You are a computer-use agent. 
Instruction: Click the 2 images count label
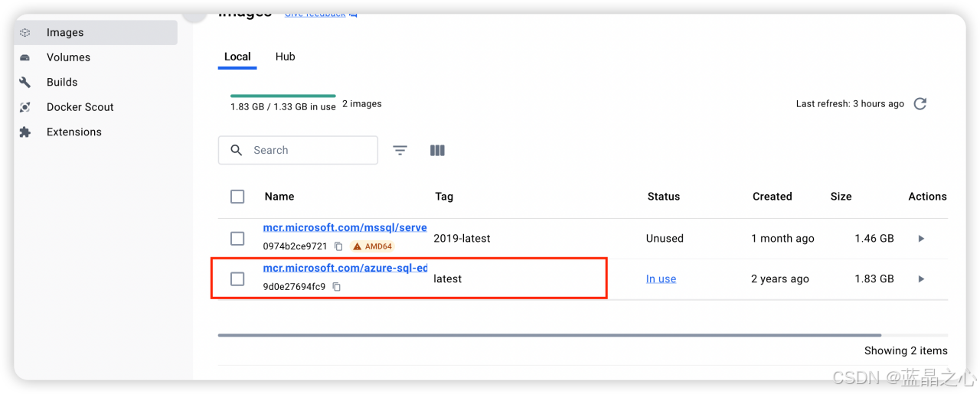(x=362, y=103)
